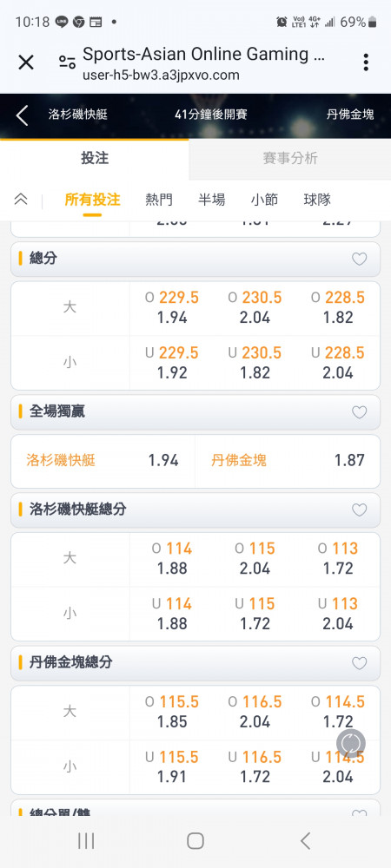Tap Android recent apps navigation icon

tap(86, 841)
